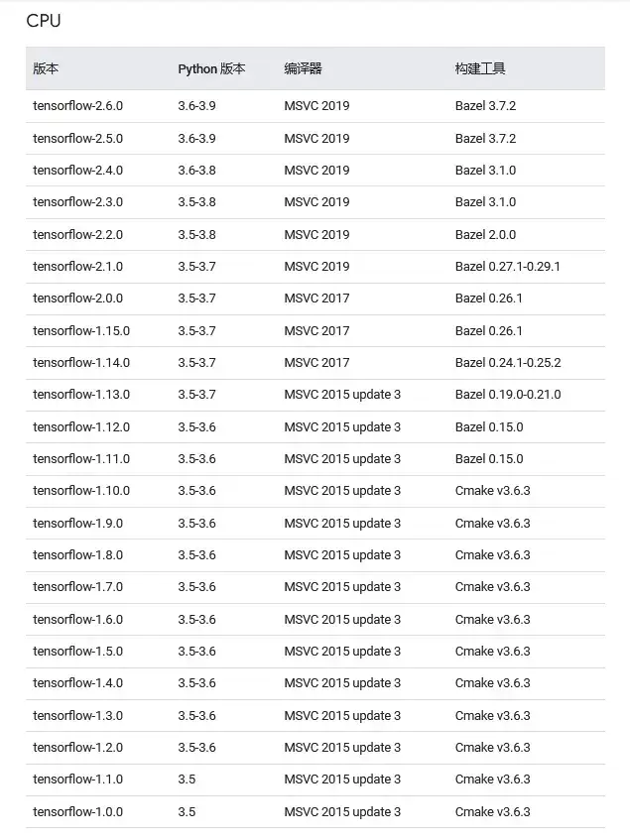Click the Bazel 0.19.0-0.21.0 cell
The width and height of the screenshot is (630, 840).
[x=507, y=395]
